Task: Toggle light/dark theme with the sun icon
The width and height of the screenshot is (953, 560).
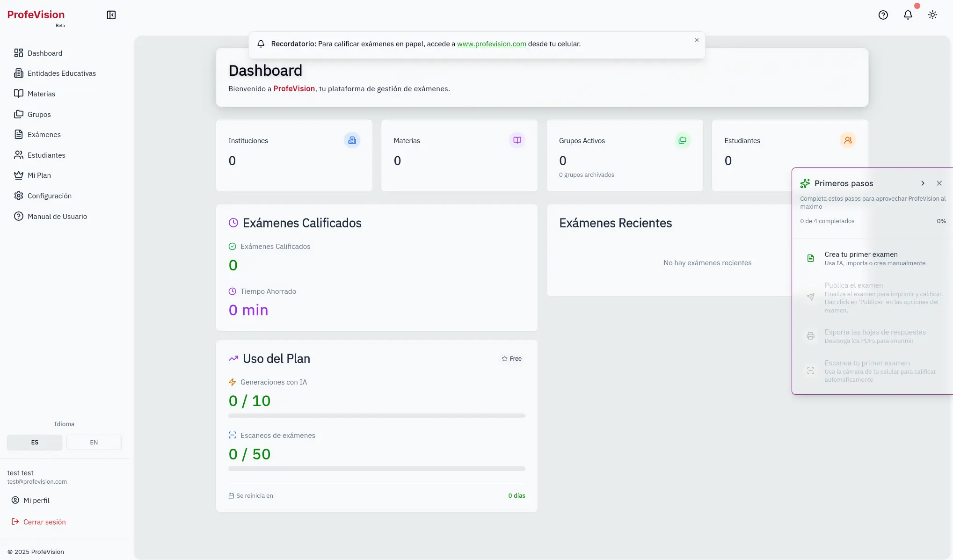Action: [932, 15]
